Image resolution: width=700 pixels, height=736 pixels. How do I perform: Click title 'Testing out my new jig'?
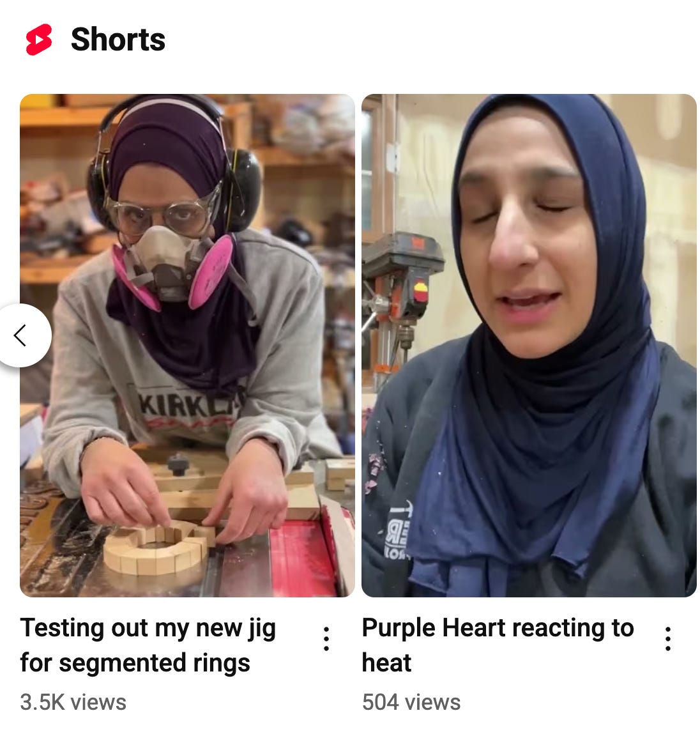click(x=148, y=629)
